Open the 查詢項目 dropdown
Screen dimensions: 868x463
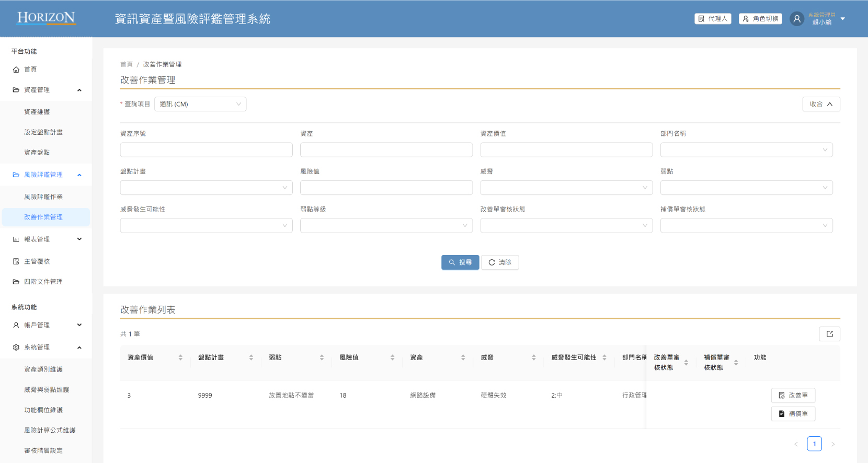[200, 104]
